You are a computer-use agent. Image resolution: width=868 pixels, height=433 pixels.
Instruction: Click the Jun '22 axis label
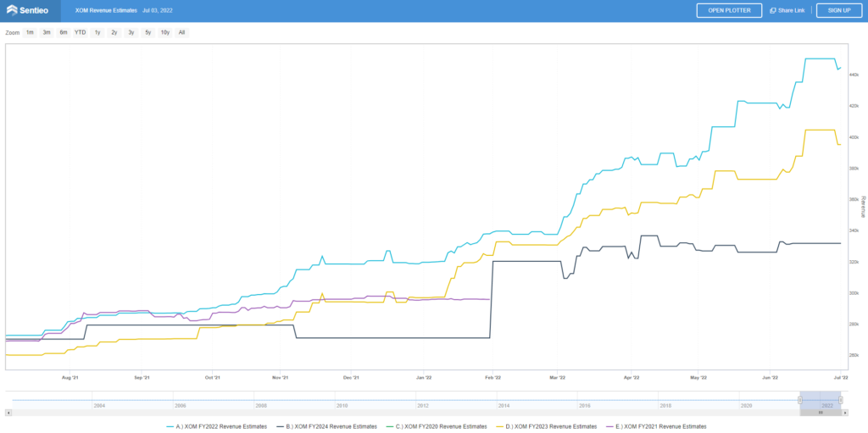pos(771,377)
